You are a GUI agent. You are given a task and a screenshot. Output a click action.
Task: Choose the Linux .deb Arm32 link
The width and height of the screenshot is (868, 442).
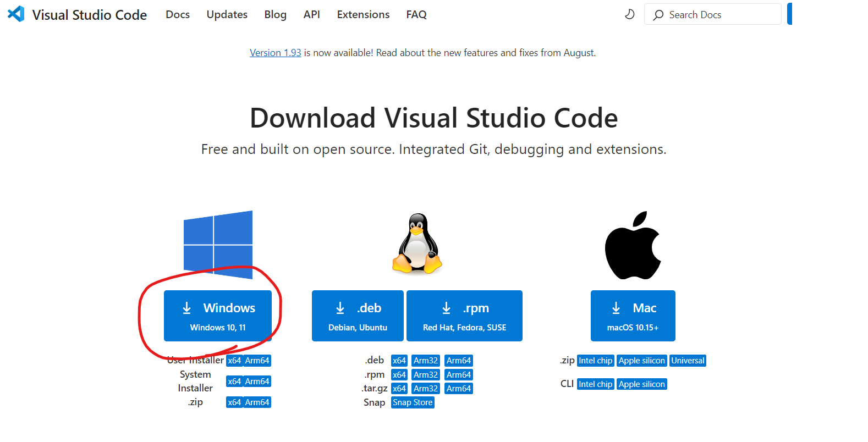pos(426,361)
